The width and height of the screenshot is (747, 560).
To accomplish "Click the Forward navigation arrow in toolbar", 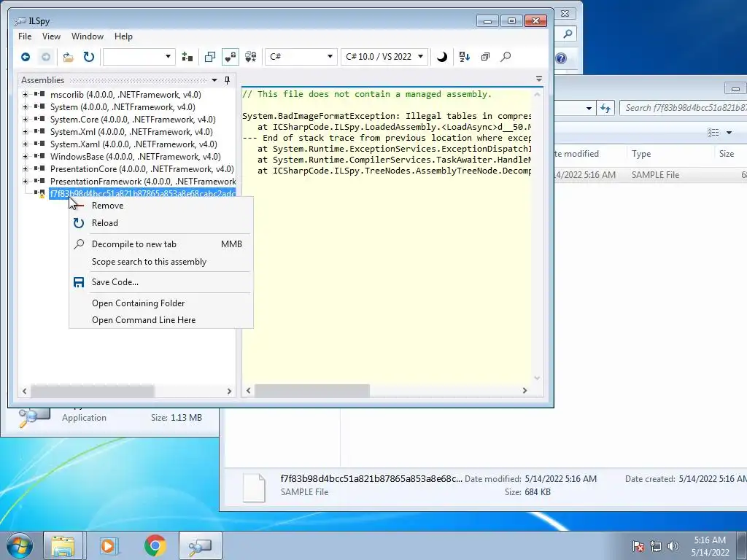I will coord(46,57).
